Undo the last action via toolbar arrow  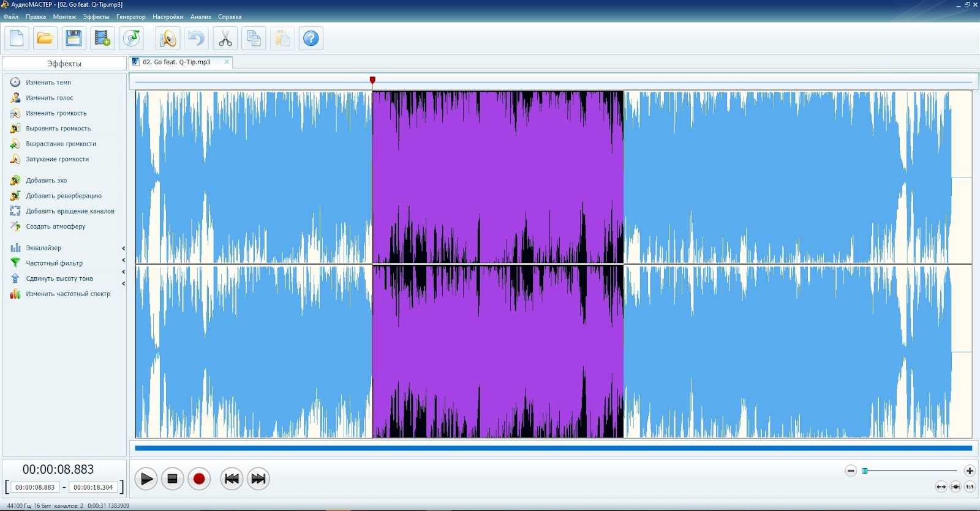196,39
